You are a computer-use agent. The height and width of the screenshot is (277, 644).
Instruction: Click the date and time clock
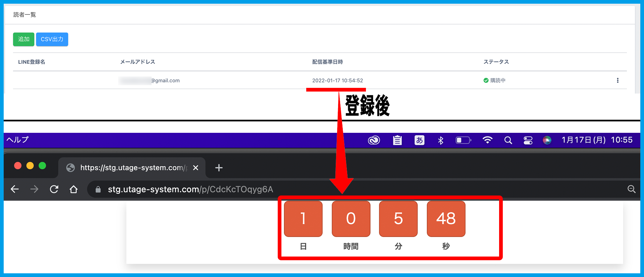click(597, 140)
